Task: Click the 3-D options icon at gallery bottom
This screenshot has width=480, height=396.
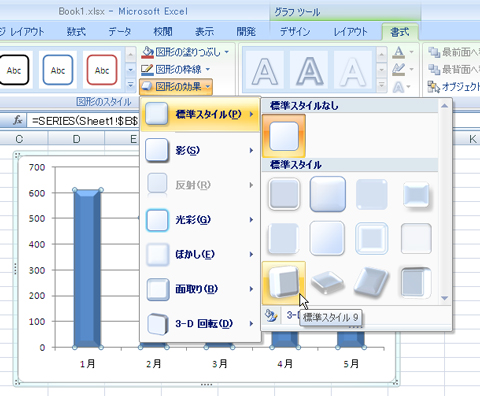Action: point(271,315)
